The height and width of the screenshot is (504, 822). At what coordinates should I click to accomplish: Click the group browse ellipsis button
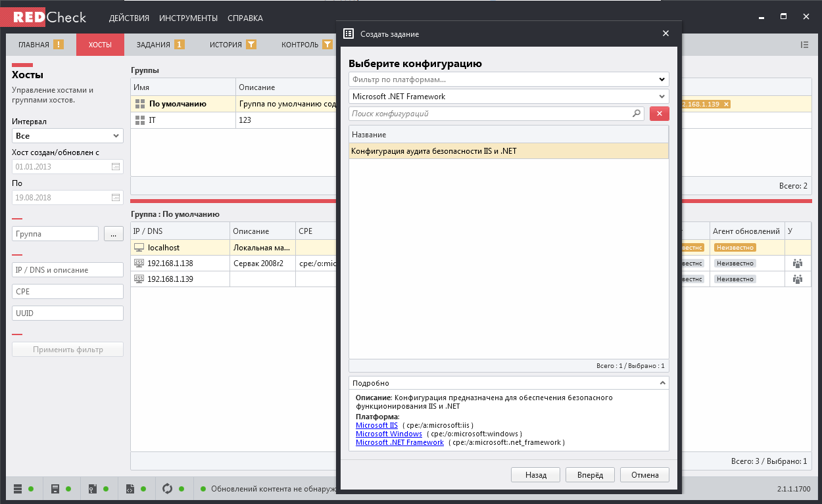coord(113,234)
